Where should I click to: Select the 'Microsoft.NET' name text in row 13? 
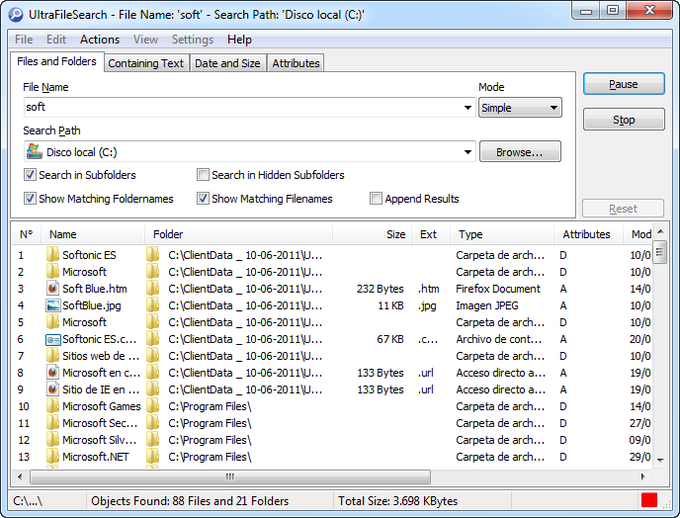click(95, 456)
